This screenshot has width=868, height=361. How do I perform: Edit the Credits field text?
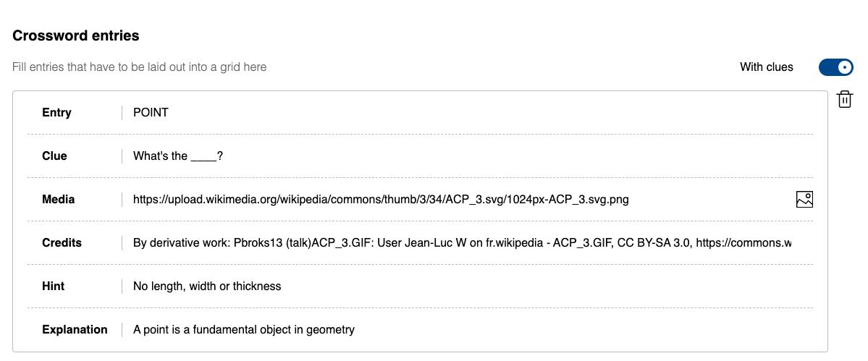pos(462,242)
